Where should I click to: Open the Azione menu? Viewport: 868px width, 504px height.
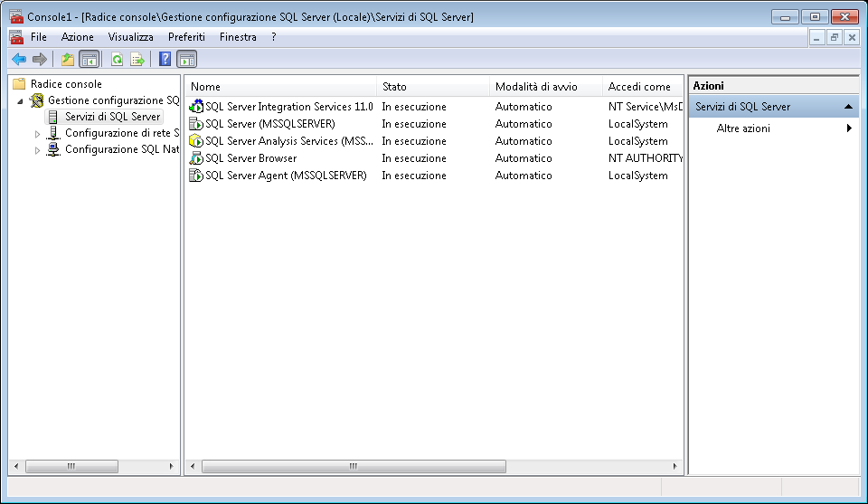coord(78,37)
